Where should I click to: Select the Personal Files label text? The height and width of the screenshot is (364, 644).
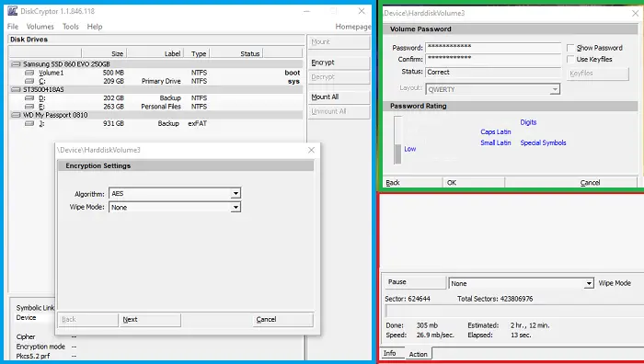[x=161, y=107]
